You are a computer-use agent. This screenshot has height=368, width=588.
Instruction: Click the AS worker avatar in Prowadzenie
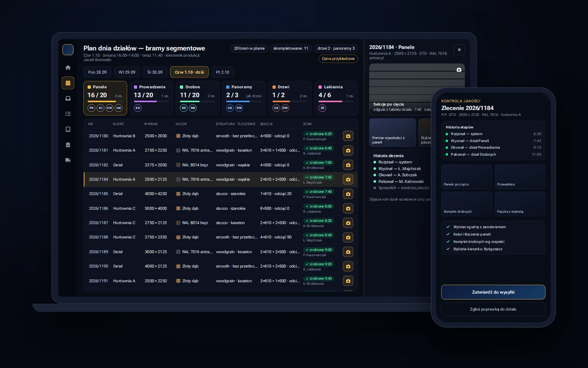pyautogui.click(x=138, y=108)
